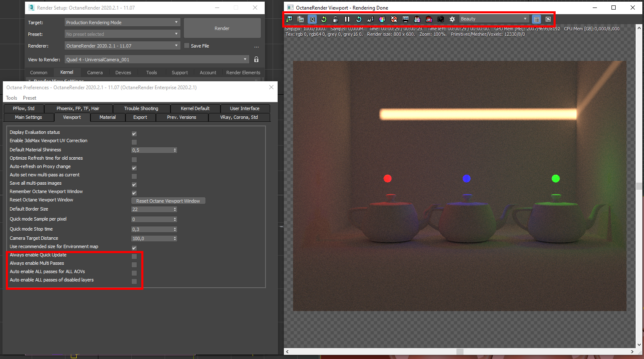
Task: Check Optimize Refresh time for old scenes
Action: pyautogui.click(x=134, y=160)
